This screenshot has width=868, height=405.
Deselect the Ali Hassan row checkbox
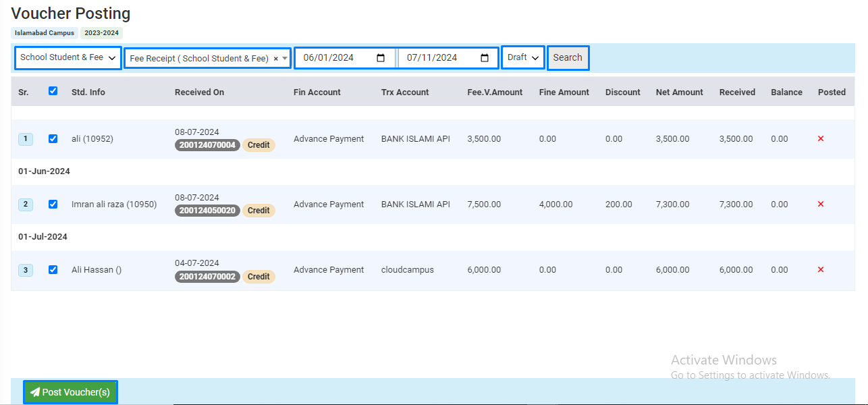pyautogui.click(x=53, y=269)
